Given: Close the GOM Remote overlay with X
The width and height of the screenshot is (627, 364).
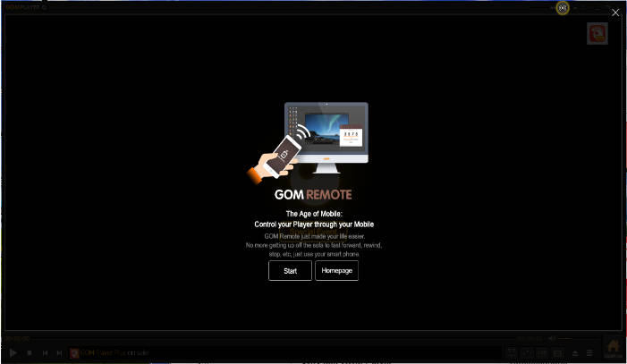Looking at the screenshot, I should click(x=614, y=13).
